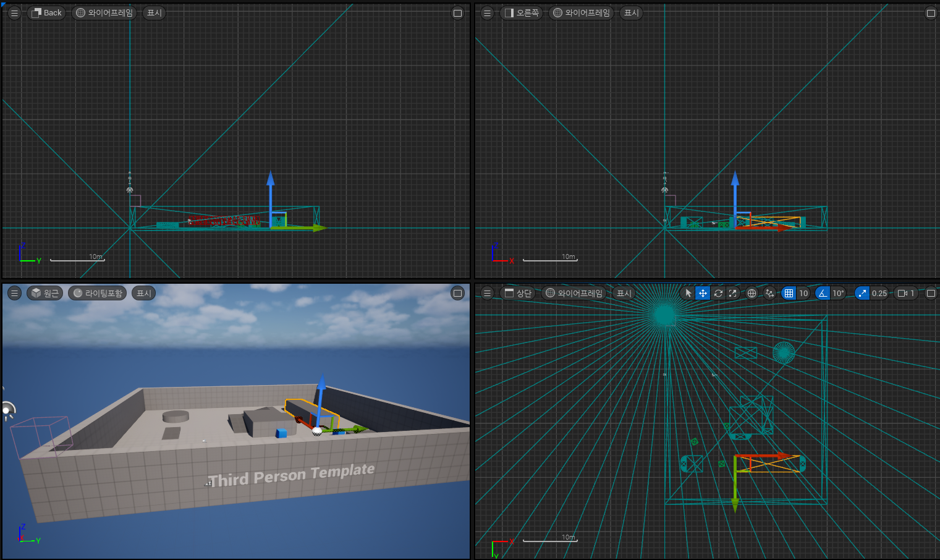Viewport: 940px width, 560px height.
Task: Switch to the Rotate gizmo tool
Action: pyautogui.click(x=718, y=293)
